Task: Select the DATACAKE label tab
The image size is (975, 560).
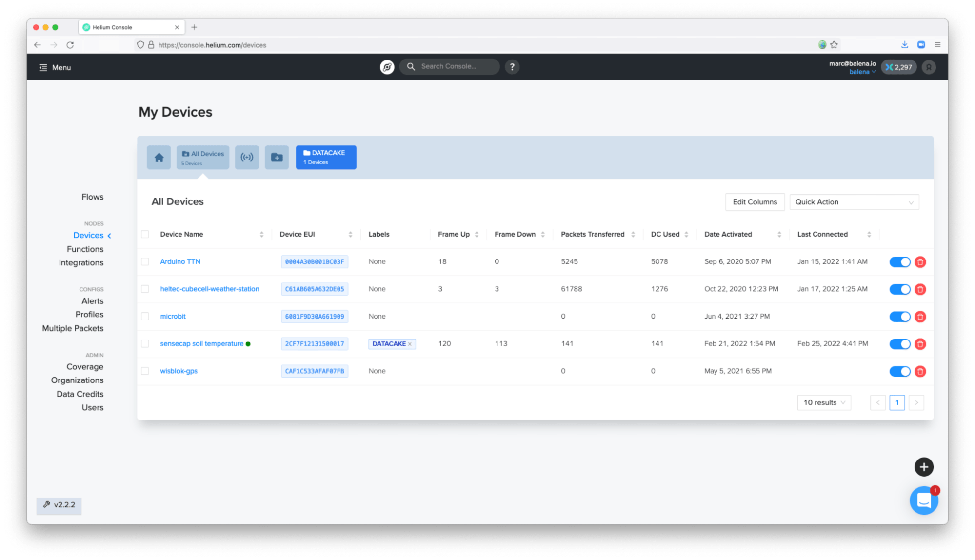Action: [326, 158]
